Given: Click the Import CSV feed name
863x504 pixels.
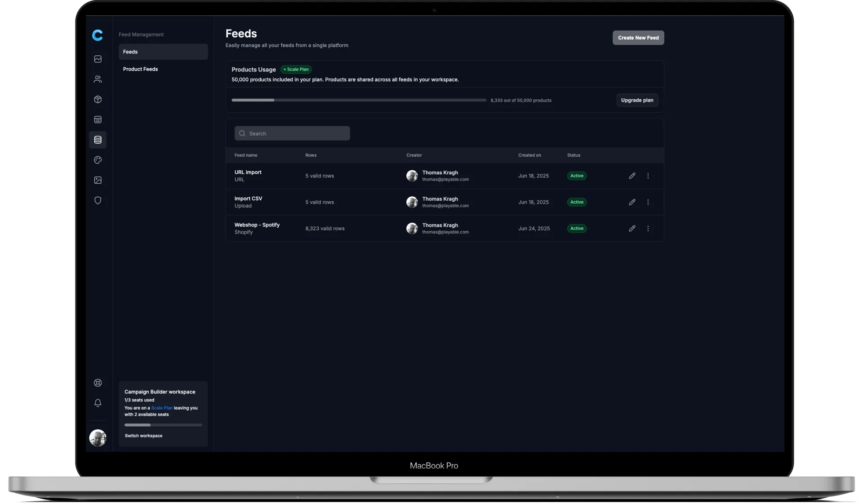Looking at the screenshot, I should pos(248,199).
